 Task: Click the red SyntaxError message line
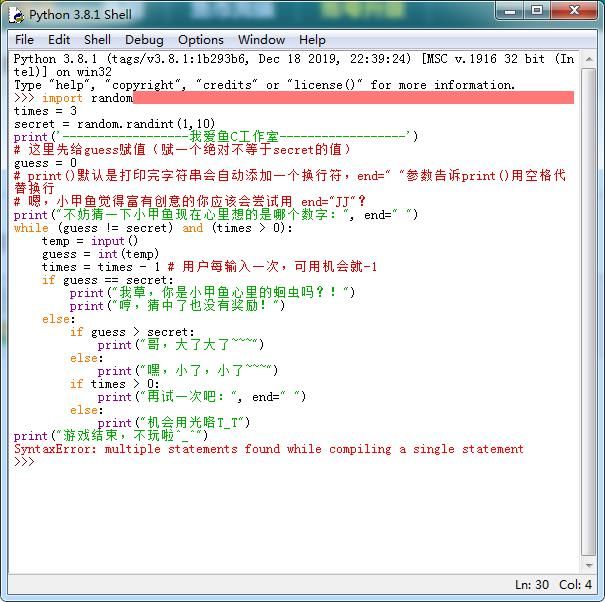(x=268, y=449)
